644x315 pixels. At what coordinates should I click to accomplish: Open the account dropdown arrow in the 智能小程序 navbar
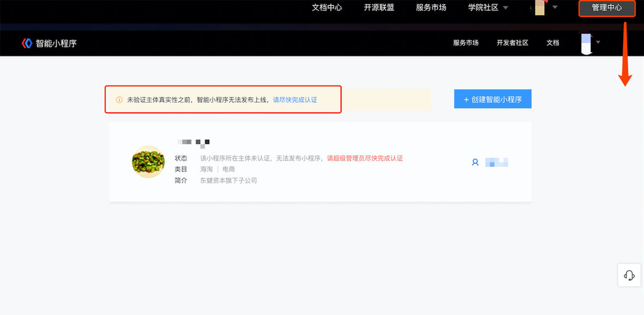pyautogui.click(x=598, y=43)
